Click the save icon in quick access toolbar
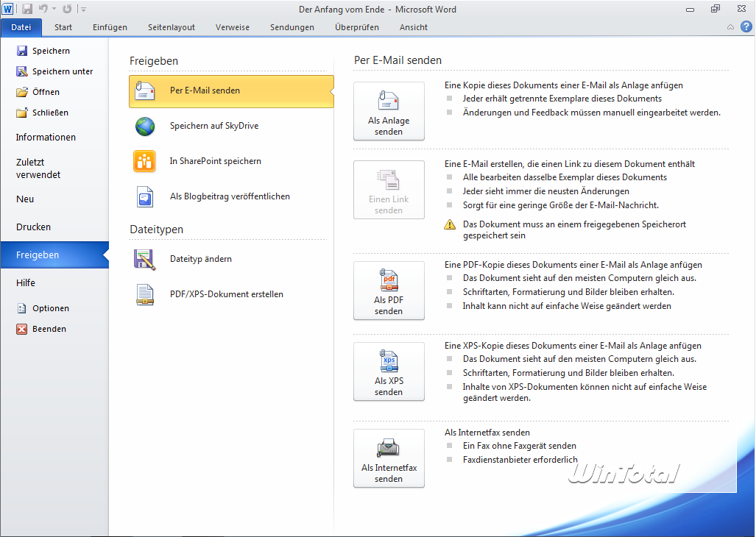This screenshot has height=537, width=756. pyautogui.click(x=27, y=9)
